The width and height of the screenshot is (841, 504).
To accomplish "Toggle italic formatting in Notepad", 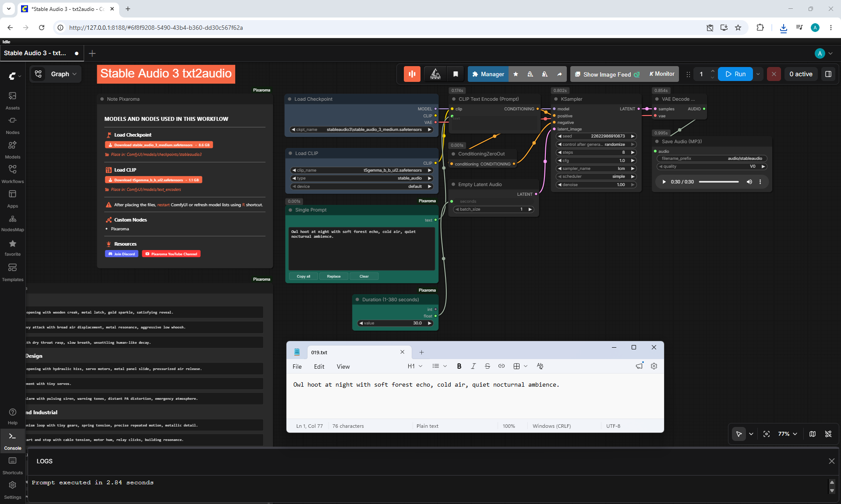I will coord(473,366).
